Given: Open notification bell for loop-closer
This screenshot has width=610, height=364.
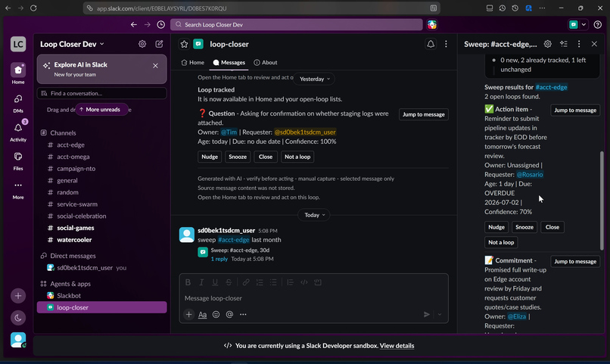Looking at the screenshot, I should tap(431, 44).
